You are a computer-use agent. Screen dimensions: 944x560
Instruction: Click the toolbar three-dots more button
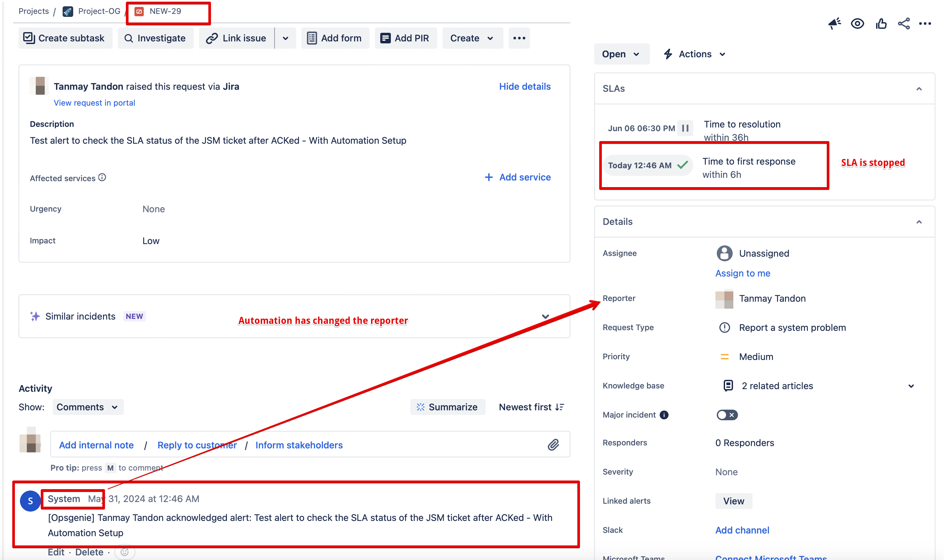(519, 38)
